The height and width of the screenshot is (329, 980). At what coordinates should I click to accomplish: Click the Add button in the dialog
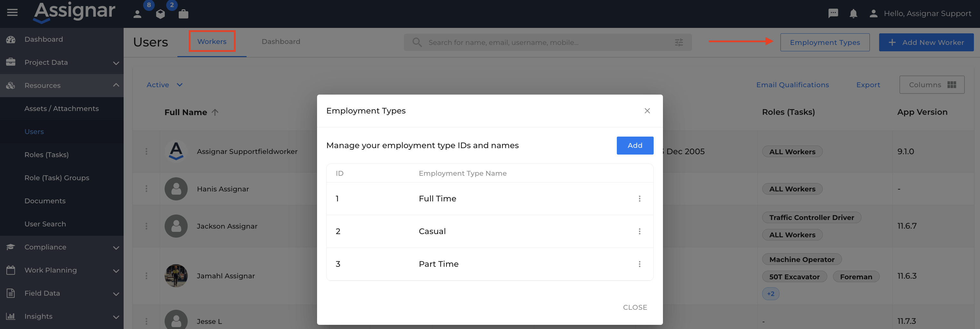coord(635,146)
